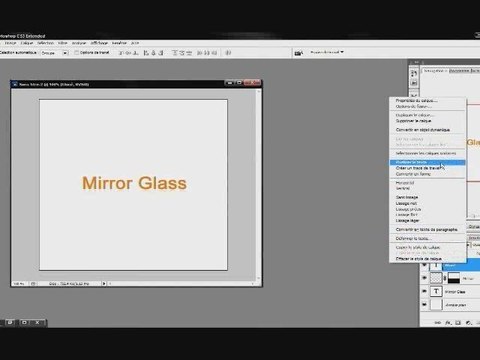Screen dimensions: 480x360
Task: Click Mirror Glass layer's T thumbnail
Action: click(x=436, y=291)
